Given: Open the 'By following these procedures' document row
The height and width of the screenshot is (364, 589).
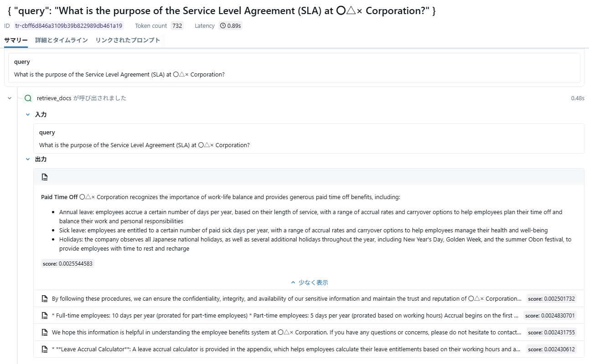Looking at the screenshot, I should point(286,299).
